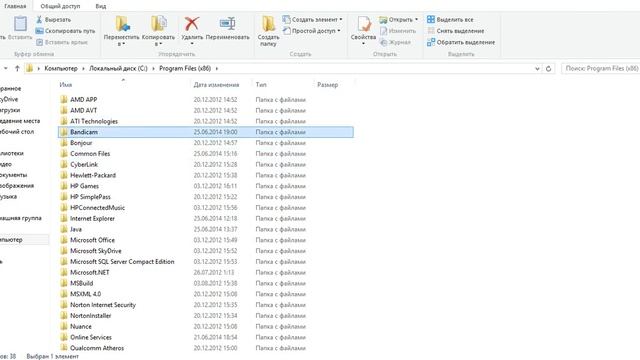Select the ATI Technologies folder name
Screen dimensions: 640x360
[x=94, y=121]
